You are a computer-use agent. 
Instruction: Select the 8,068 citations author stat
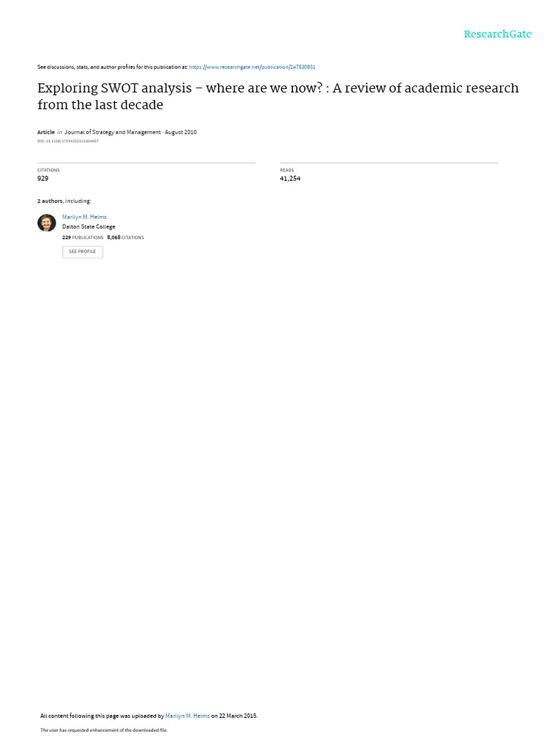coord(125,237)
